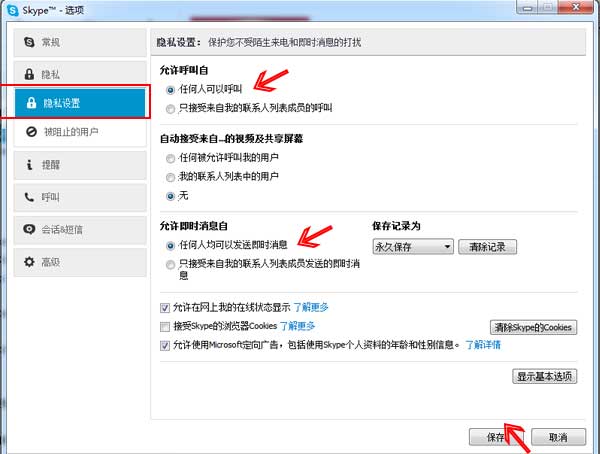
Task: Open 提醒 section via its info icon
Action: pyautogui.click(x=31, y=165)
